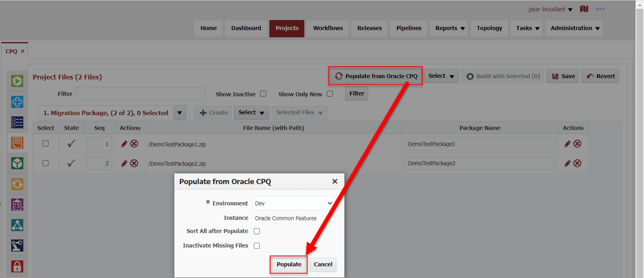Image resolution: width=644 pixels, height=278 pixels.
Task: Click Cancel in the Populate dialog
Action: pos(323,264)
